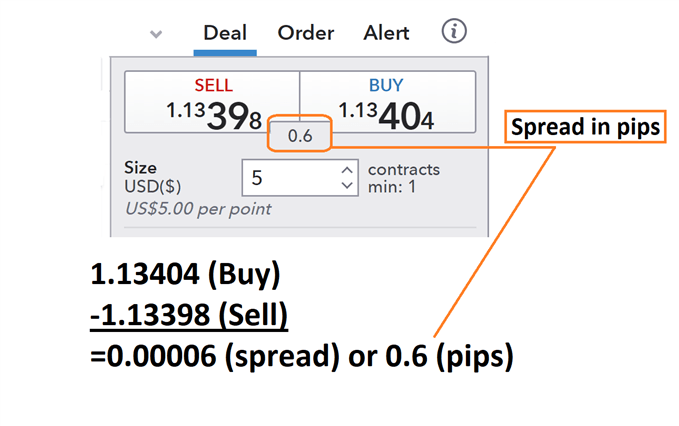Open the Order tab
This screenshot has width=679, height=426.
click(306, 33)
